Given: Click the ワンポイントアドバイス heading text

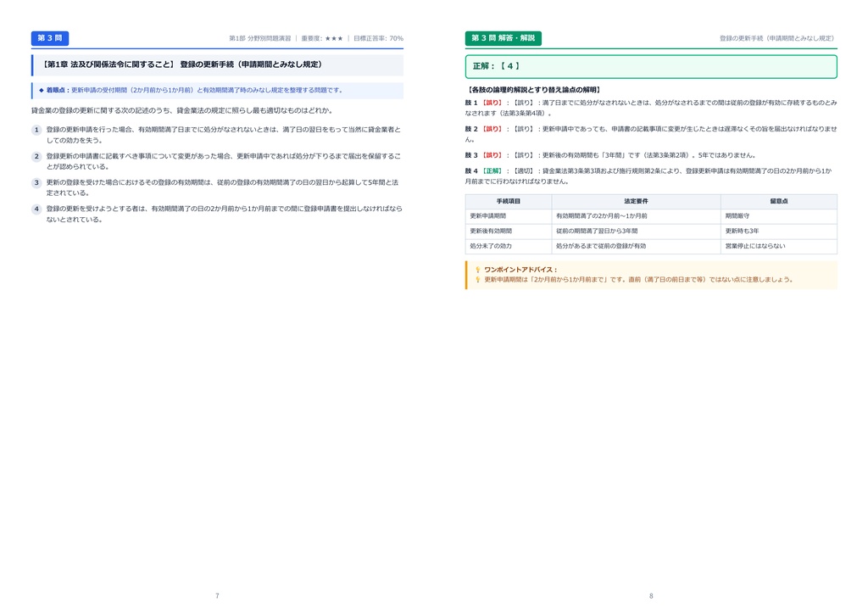Looking at the screenshot, I should click(x=520, y=270).
